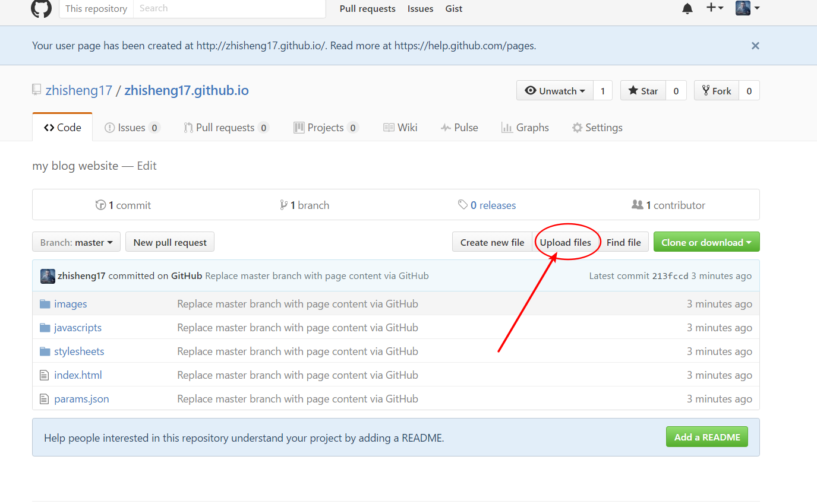817x504 pixels.
Task: Click the GitHub Octocat logo
Action: [x=42, y=8]
